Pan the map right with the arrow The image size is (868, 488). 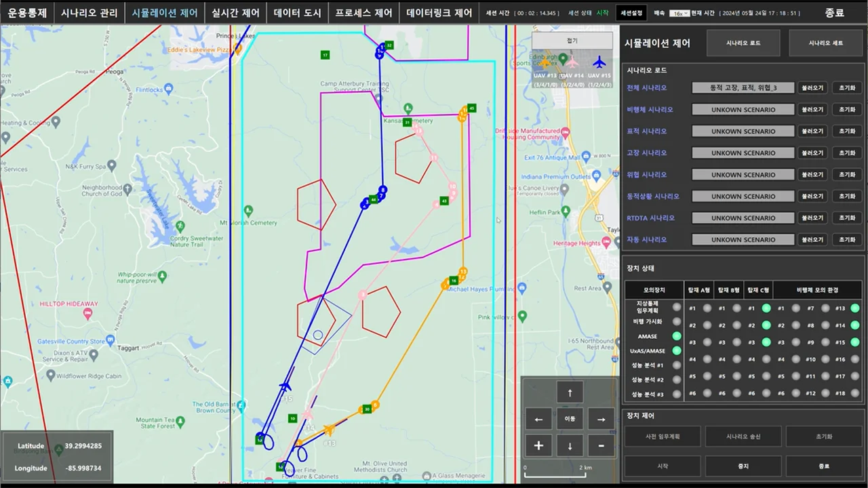[x=601, y=419]
